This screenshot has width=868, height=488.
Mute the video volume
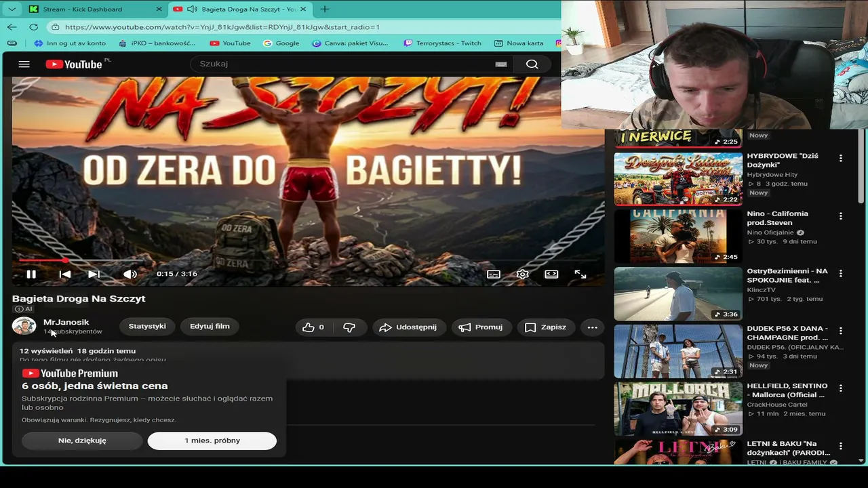(x=130, y=274)
